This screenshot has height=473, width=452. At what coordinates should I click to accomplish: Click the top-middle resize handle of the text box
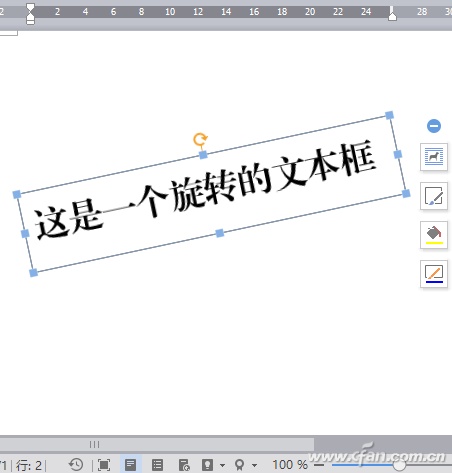pyautogui.click(x=203, y=155)
